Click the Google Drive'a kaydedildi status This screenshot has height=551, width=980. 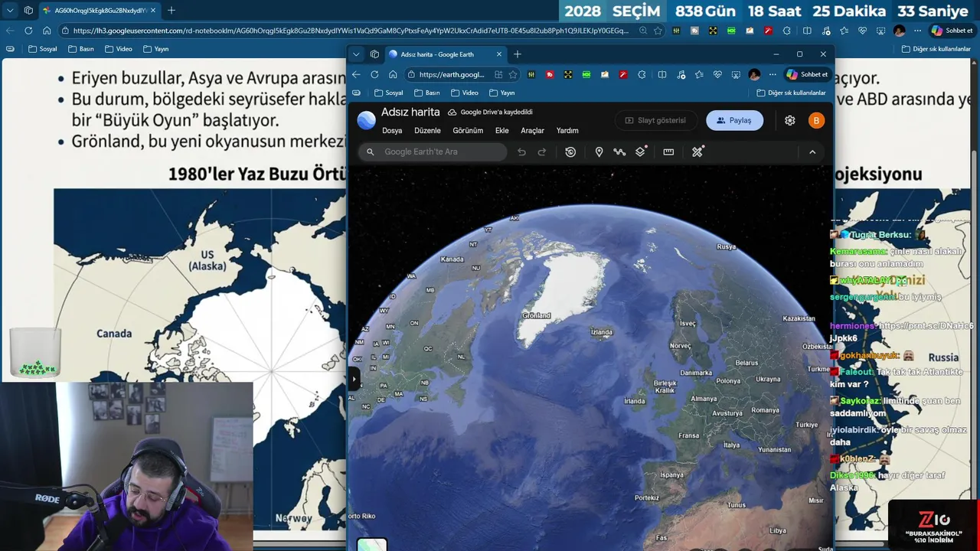click(x=490, y=112)
